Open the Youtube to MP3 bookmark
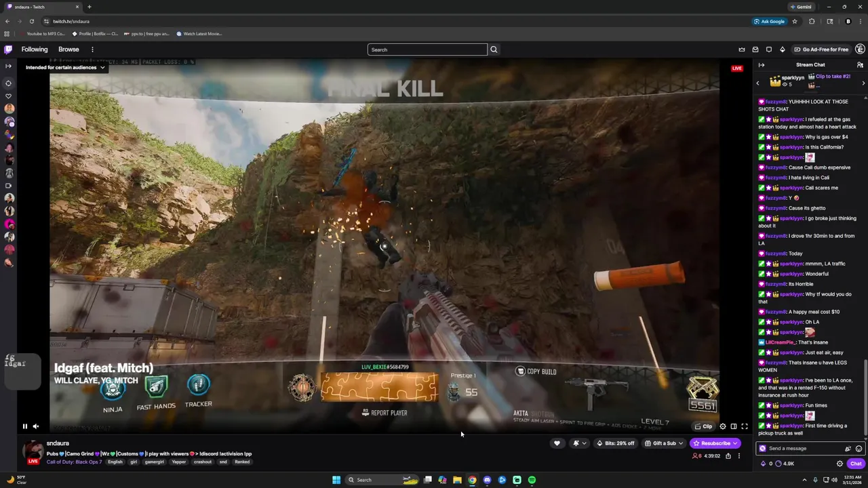868x488 pixels. coord(43,33)
